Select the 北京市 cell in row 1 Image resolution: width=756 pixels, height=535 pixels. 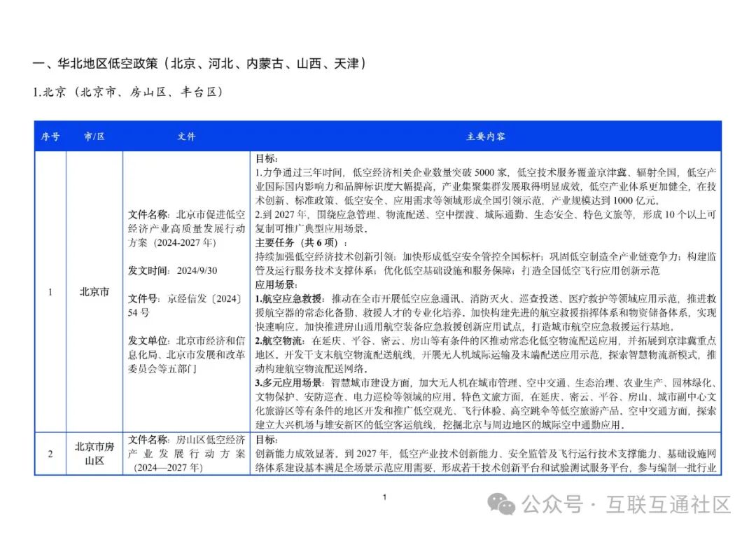94,292
